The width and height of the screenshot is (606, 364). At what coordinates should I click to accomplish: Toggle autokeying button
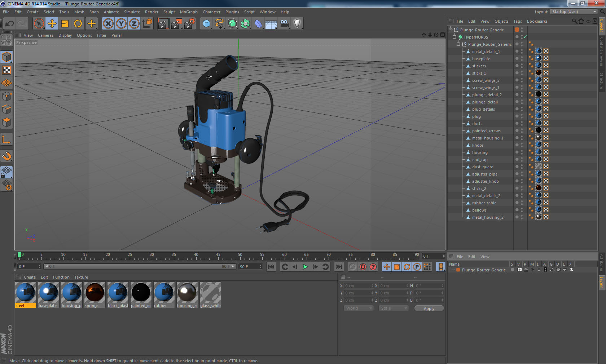(x=363, y=267)
